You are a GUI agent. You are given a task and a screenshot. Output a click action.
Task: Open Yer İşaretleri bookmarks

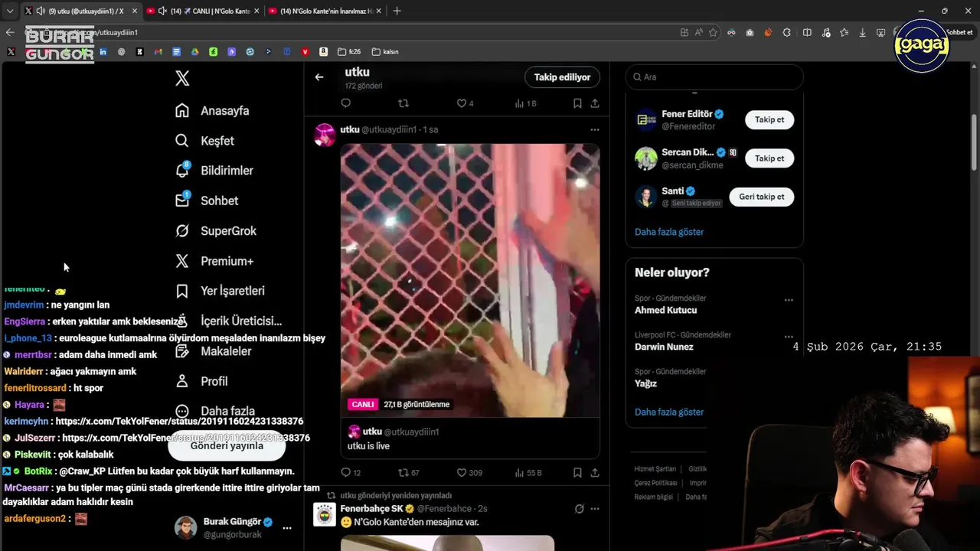coord(220,291)
